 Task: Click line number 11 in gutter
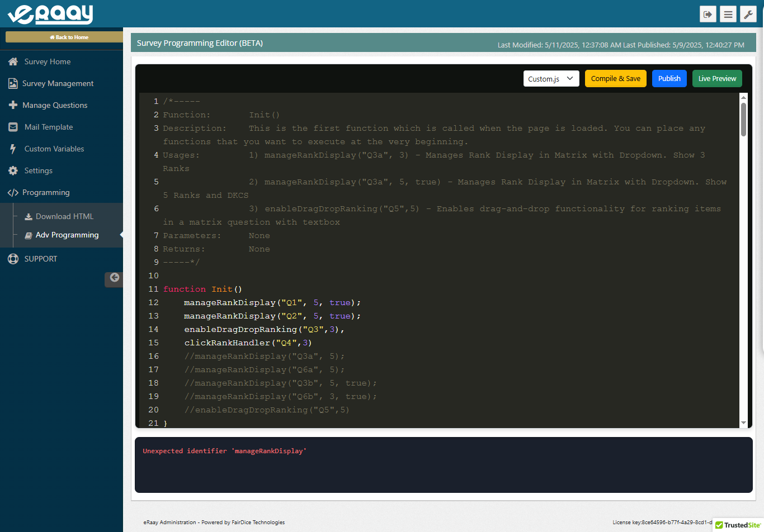click(x=153, y=289)
